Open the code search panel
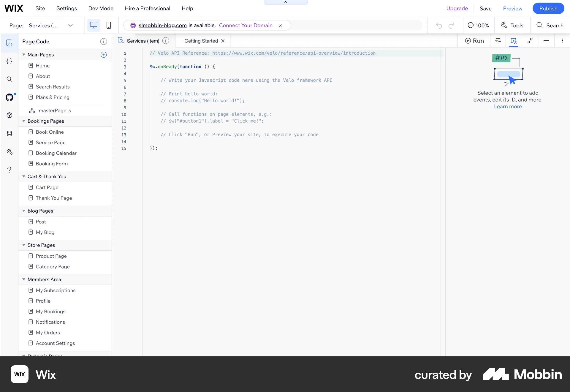The width and height of the screenshot is (570, 392). tap(9, 79)
